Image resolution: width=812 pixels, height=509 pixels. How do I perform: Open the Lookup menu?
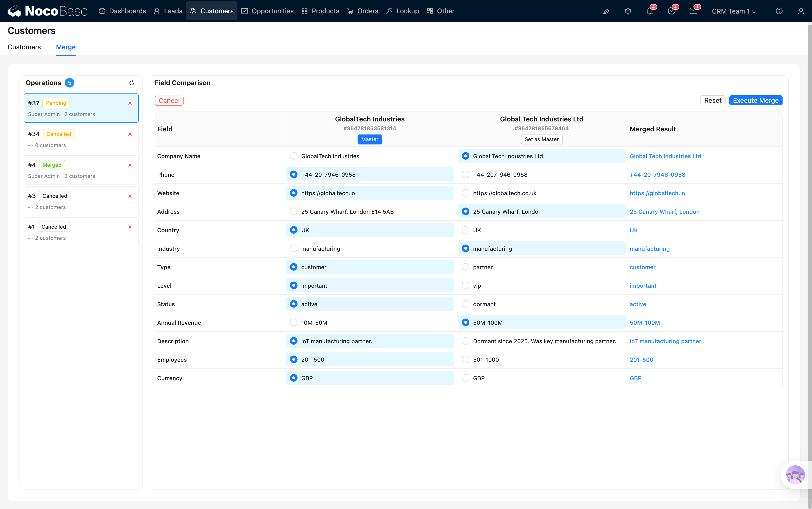point(403,11)
